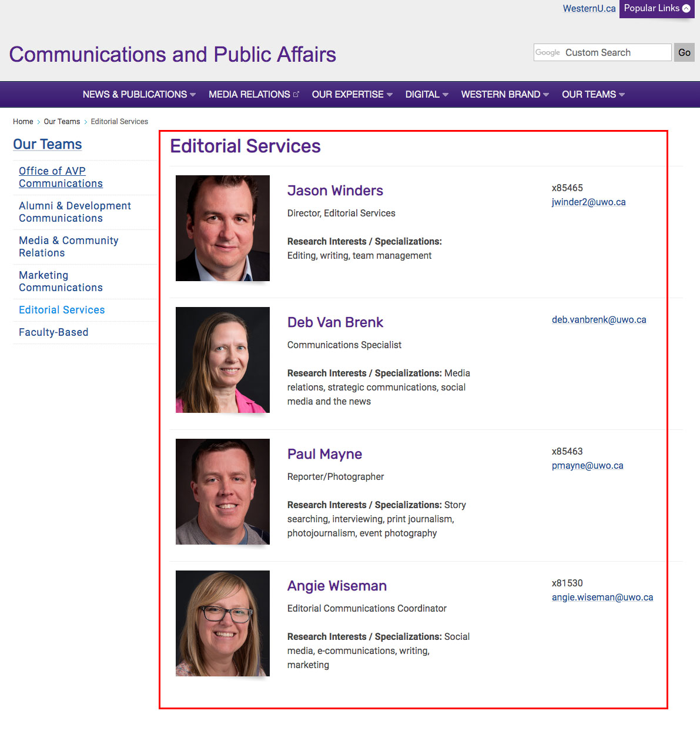
Task: Click extension x85465 for Jason Winders
Action: click(x=567, y=188)
